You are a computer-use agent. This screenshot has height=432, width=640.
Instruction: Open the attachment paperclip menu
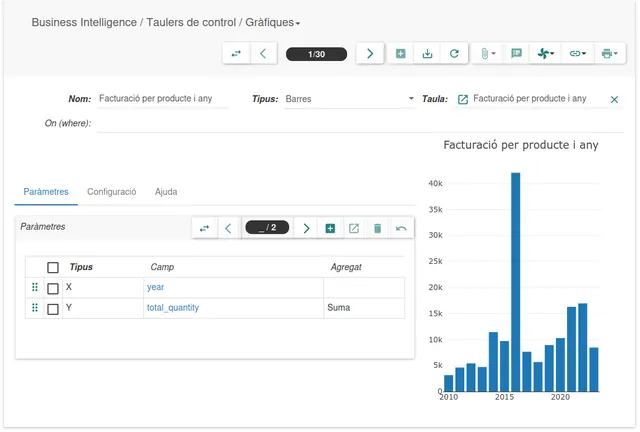click(x=488, y=53)
